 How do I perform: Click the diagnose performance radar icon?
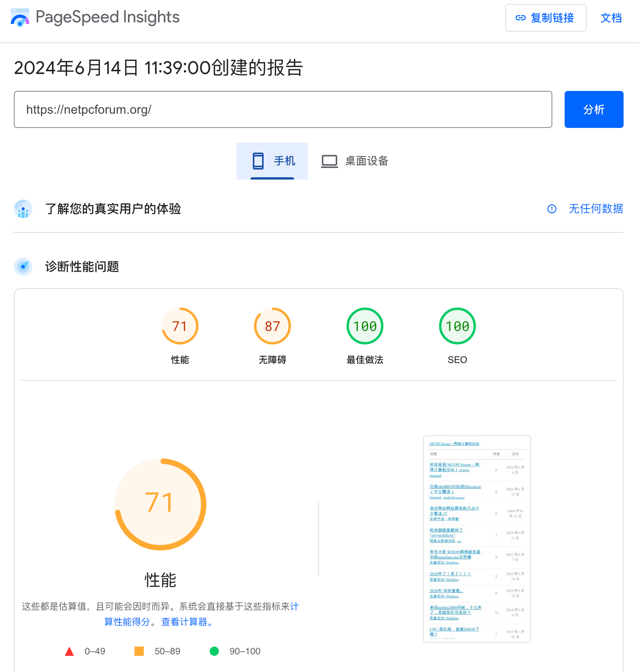point(23,267)
